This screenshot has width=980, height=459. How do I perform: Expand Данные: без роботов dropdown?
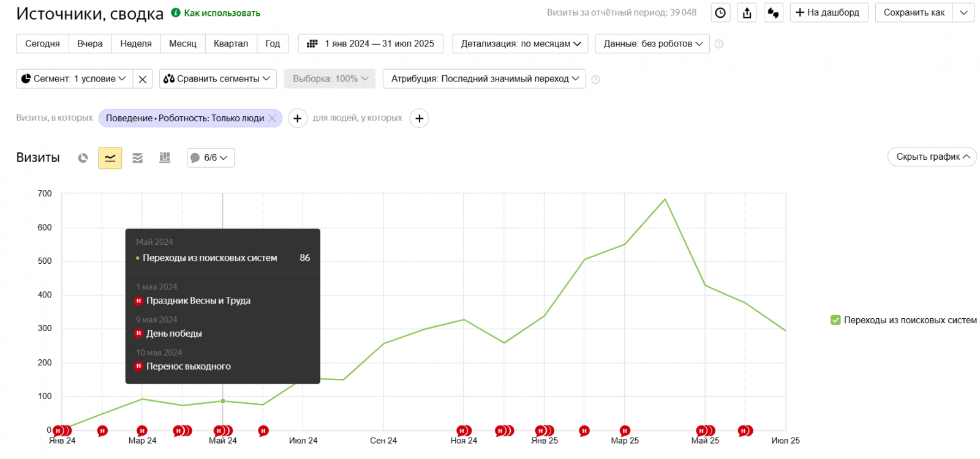(x=652, y=43)
